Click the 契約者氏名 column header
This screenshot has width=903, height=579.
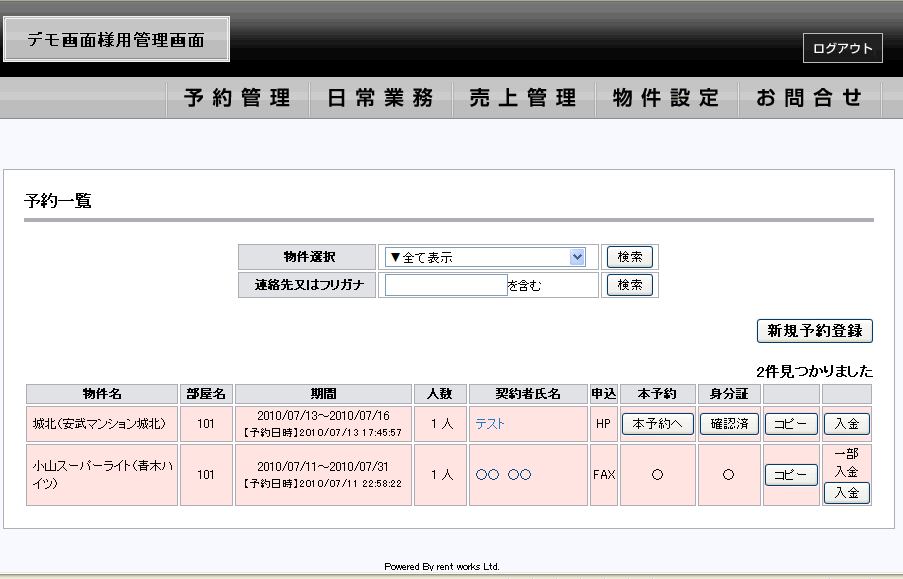[x=528, y=394]
